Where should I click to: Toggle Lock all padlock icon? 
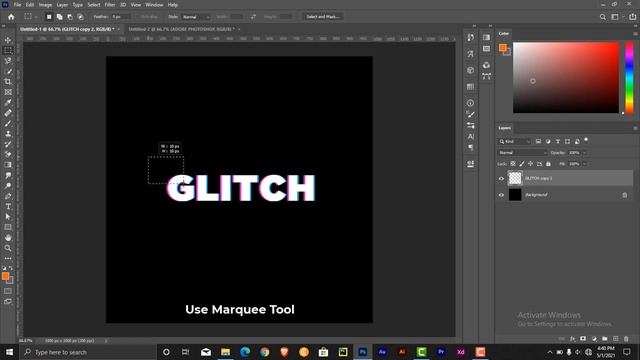tap(548, 164)
